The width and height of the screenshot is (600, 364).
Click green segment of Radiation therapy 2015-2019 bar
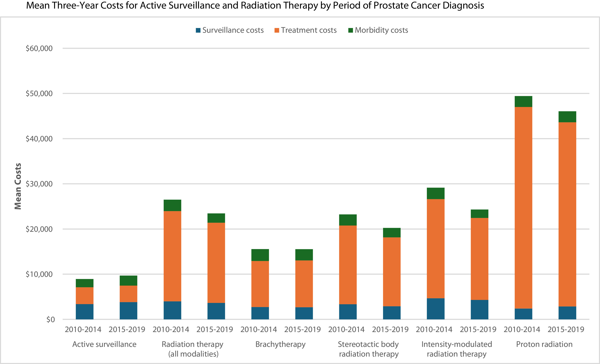point(216,218)
